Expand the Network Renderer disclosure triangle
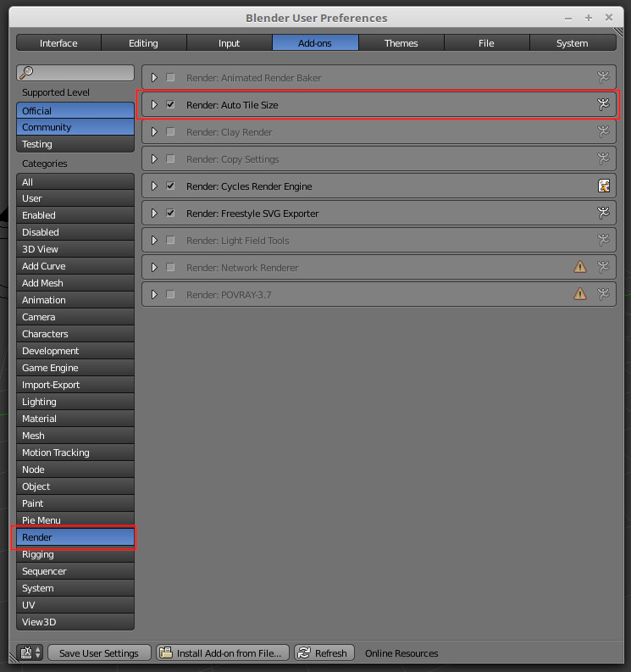Image resolution: width=631 pixels, height=672 pixels. tap(154, 268)
